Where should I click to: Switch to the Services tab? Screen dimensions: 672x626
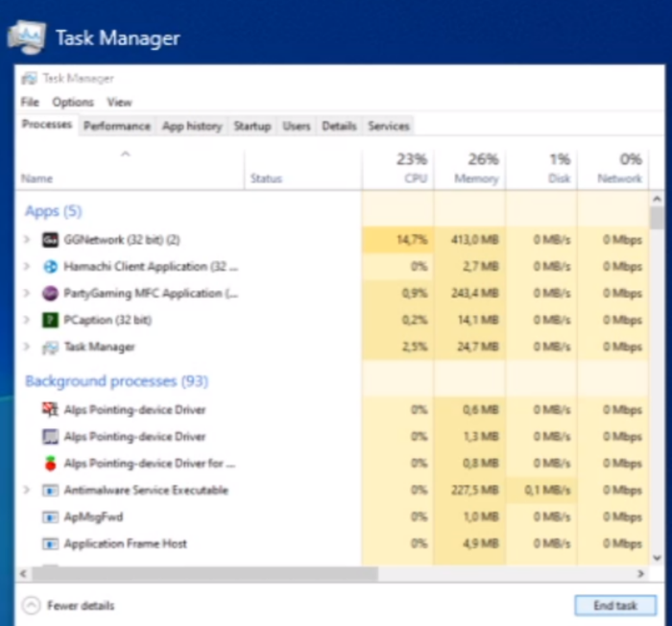[x=389, y=126]
